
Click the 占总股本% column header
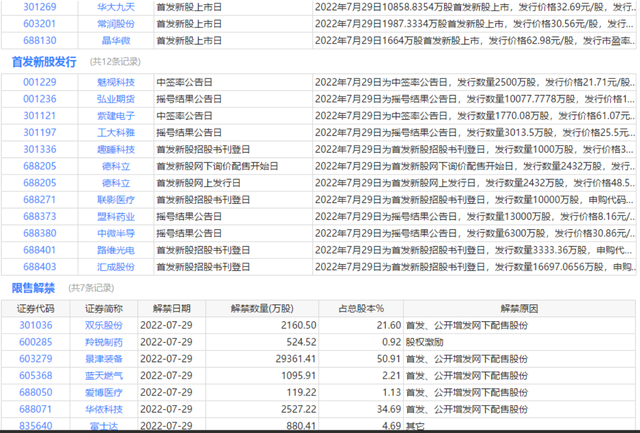pos(361,309)
